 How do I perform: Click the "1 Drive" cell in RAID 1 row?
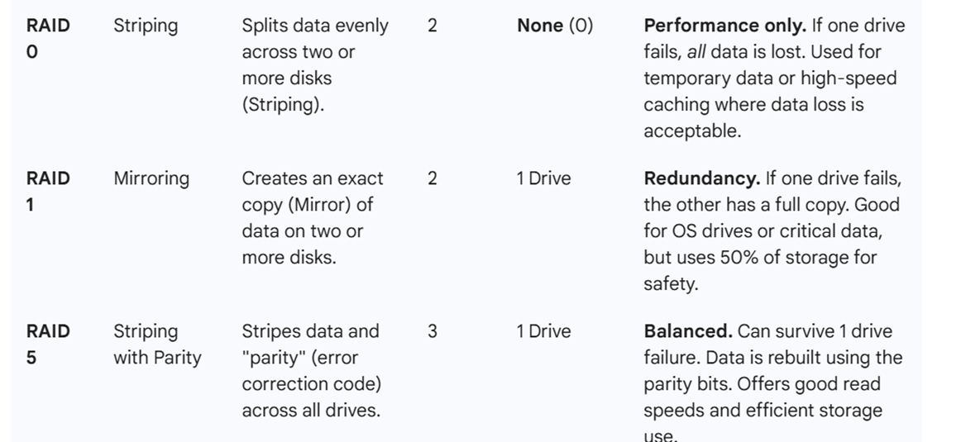tap(543, 178)
